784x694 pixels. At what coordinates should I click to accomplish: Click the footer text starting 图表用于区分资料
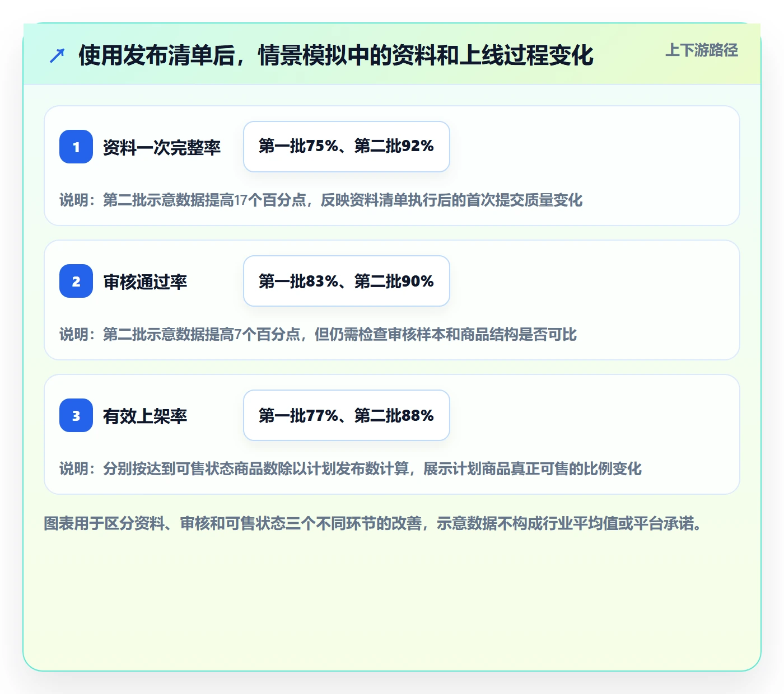tap(373, 523)
